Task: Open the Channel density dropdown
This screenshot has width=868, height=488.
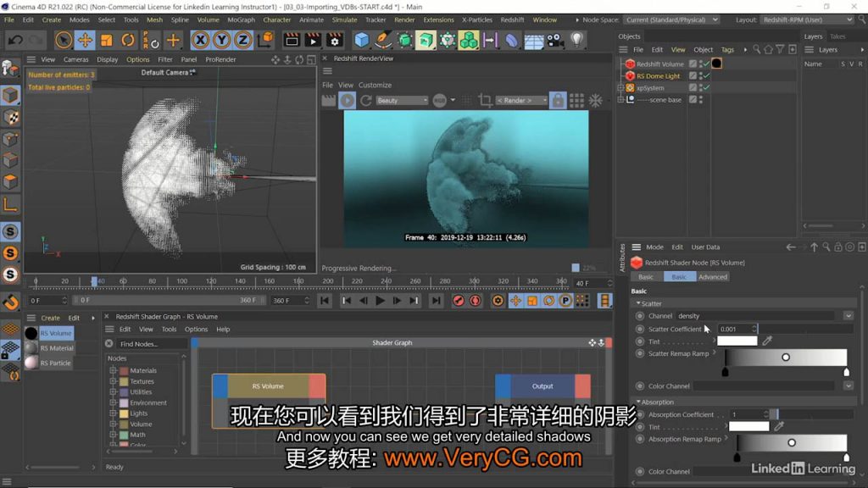Action: coord(848,316)
